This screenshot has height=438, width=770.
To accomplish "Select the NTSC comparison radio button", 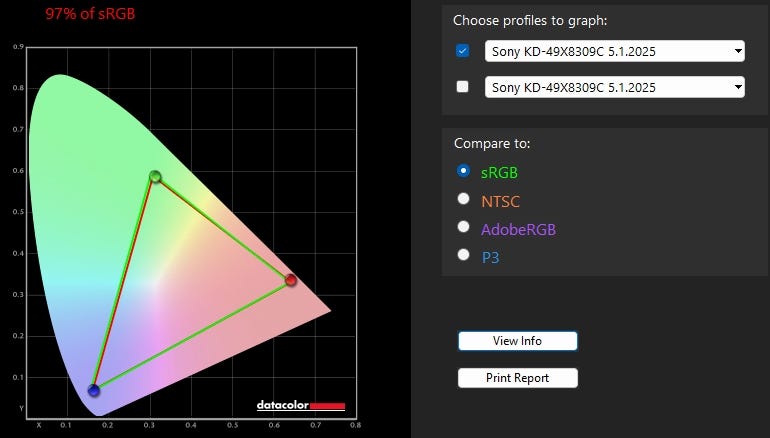I will (x=463, y=198).
